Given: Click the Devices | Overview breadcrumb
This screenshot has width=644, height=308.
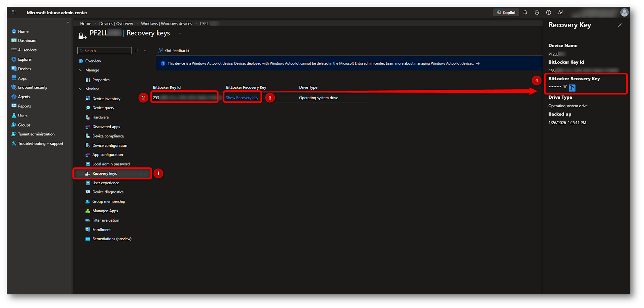Looking at the screenshot, I should coord(116,24).
